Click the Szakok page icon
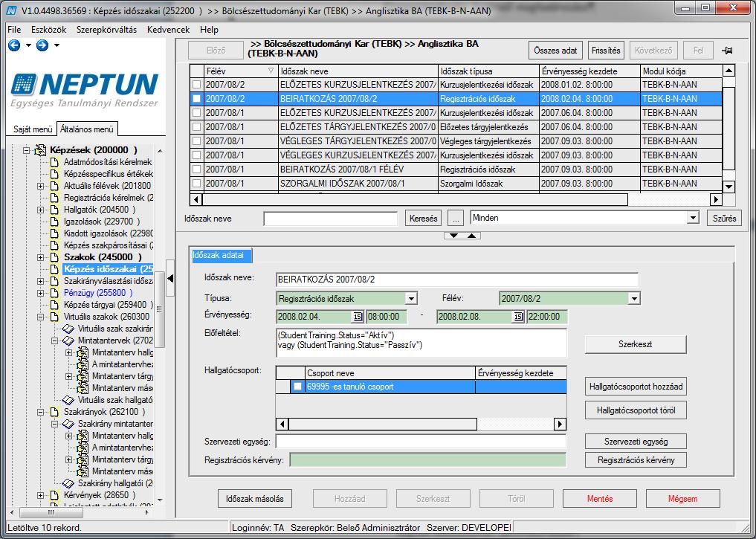This screenshot has height=539, width=756. click(54, 257)
